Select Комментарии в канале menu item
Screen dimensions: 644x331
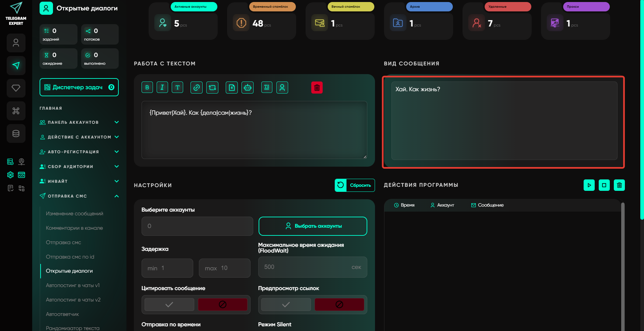pyautogui.click(x=74, y=228)
